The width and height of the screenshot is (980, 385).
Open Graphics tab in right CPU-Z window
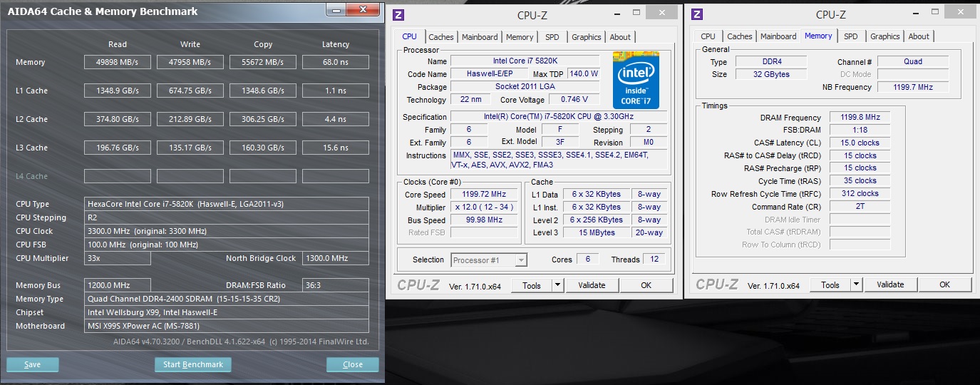click(x=885, y=36)
